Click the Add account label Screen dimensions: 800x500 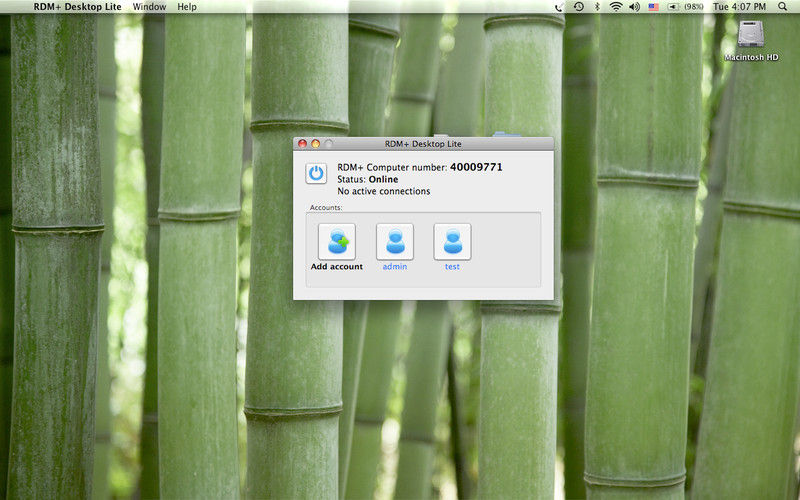tap(337, 266)
